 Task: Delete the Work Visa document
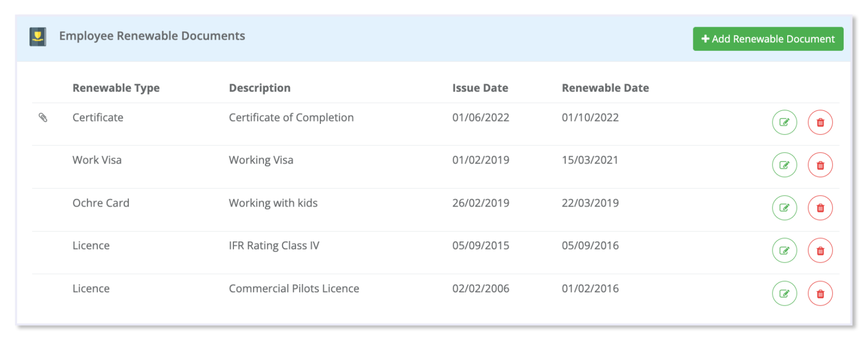coord(820,165)
